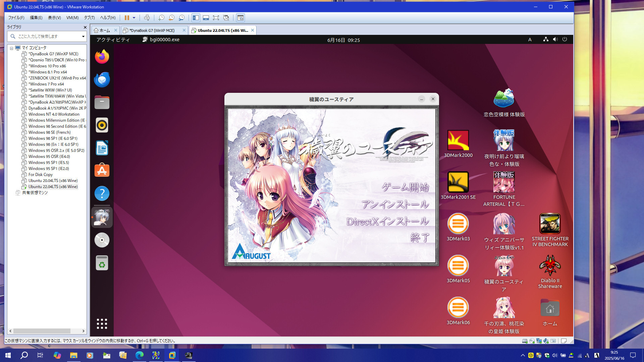Open the Ubuntu input source indicator A

click(x=530, y=40)
